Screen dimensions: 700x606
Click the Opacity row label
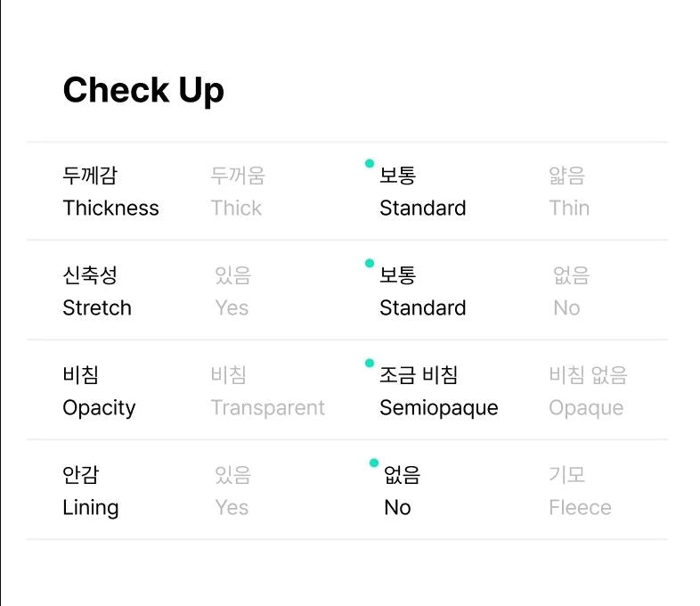click(99, 391)
